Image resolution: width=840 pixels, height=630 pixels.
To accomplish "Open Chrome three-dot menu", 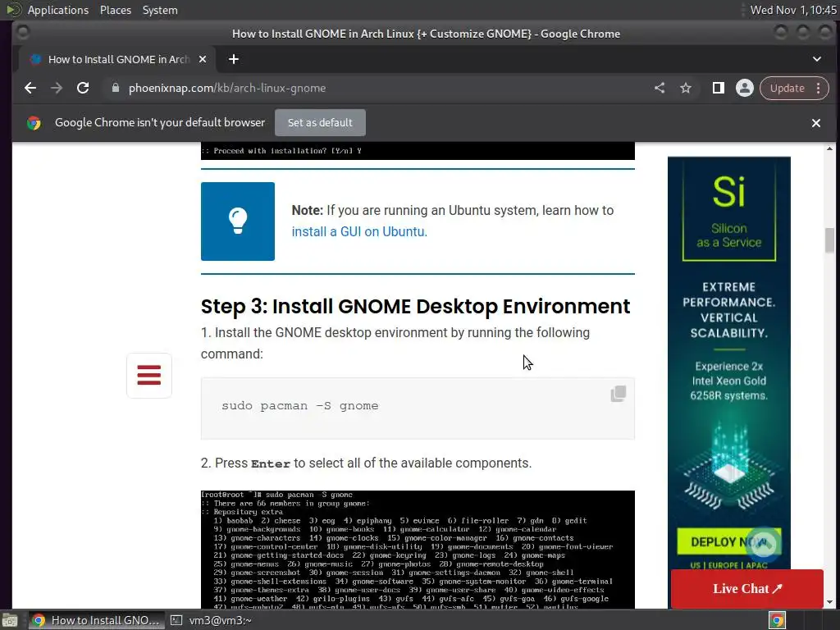I will (818, 88).
